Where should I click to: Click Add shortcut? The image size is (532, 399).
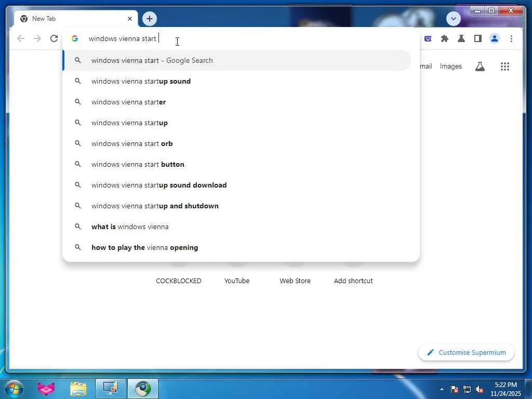353,281
